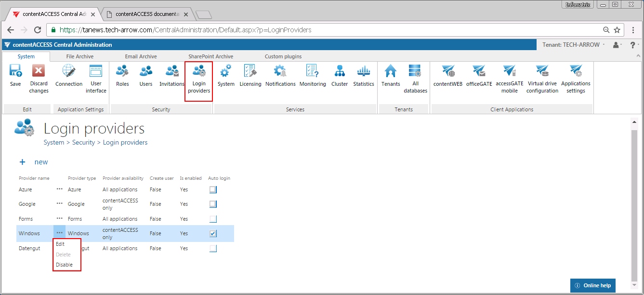Click the Provider type column header
Image resolution: width=644 pixels, height=295 pixels.
tap(82, 178)
